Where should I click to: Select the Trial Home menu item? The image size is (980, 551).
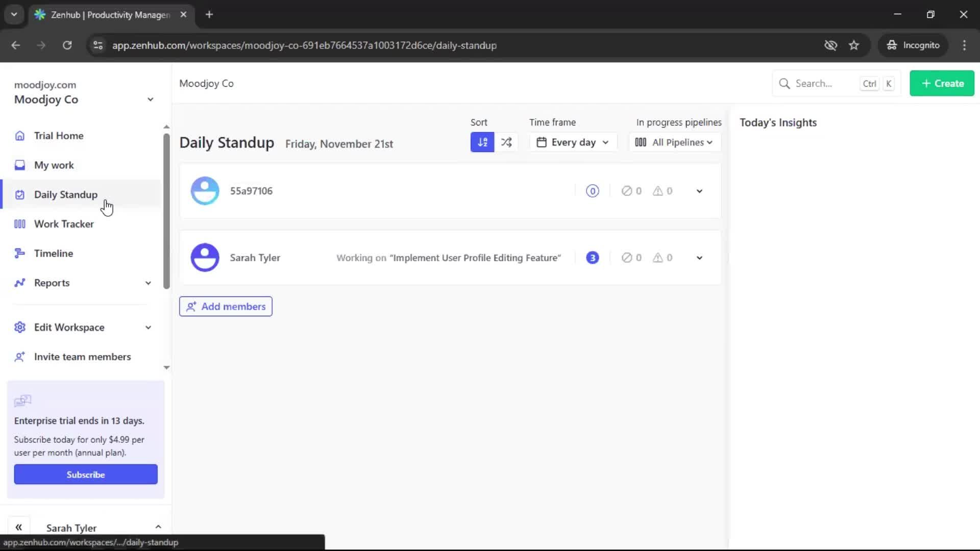[x=58, y=136]
